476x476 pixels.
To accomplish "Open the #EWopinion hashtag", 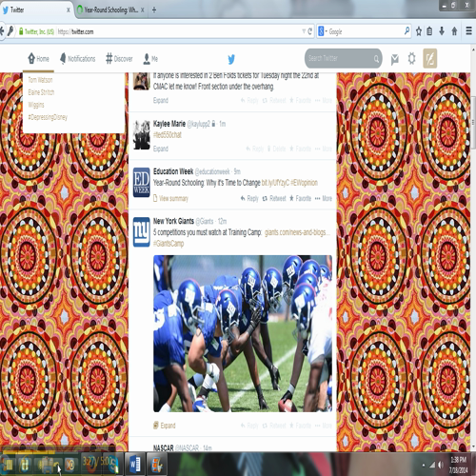I will point(304,183).
